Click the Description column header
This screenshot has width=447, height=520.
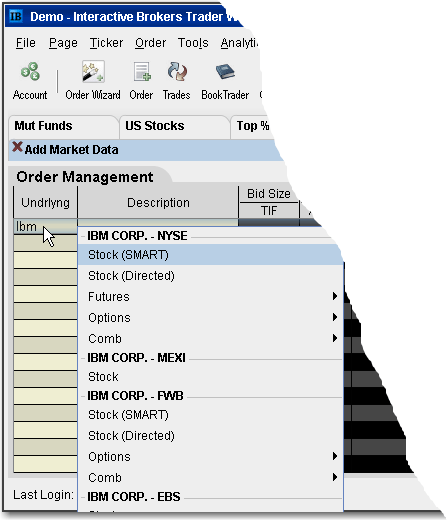[x=158, y=203]
